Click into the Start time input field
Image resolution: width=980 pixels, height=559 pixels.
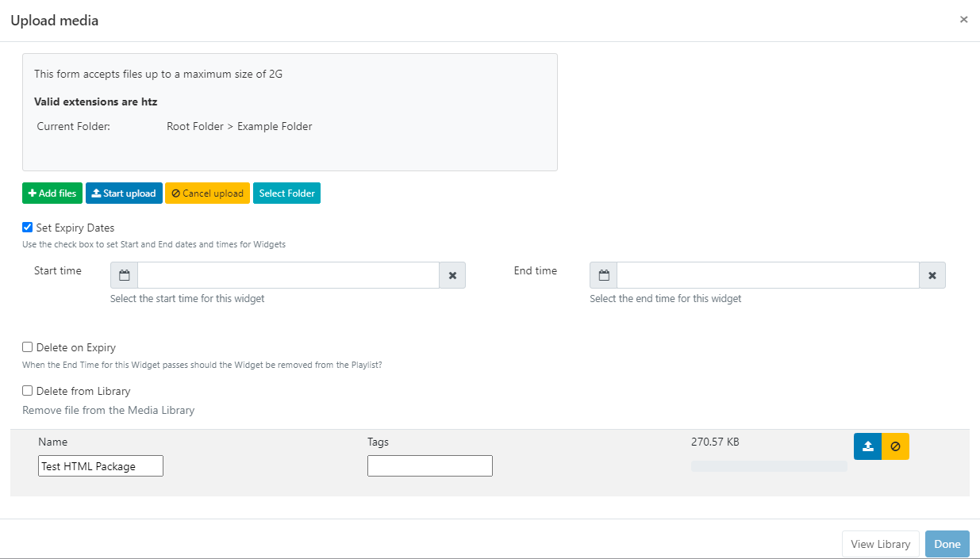click(288, 275)
